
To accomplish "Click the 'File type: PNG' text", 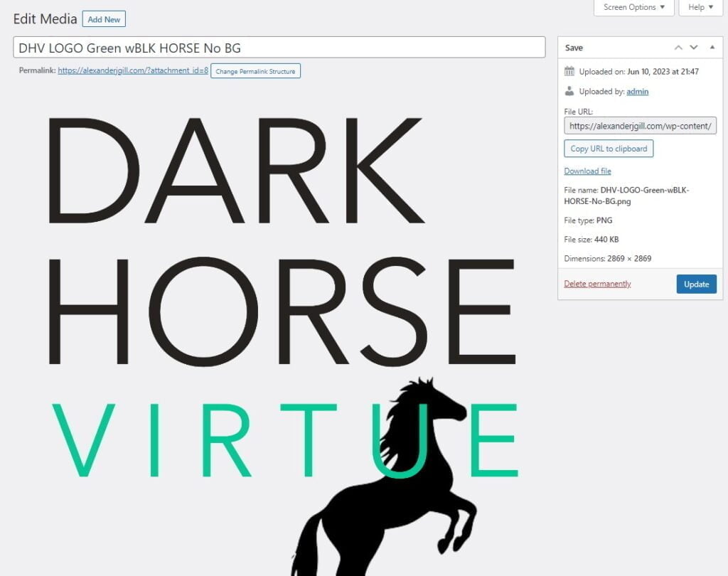I will (x=588, y=220).
